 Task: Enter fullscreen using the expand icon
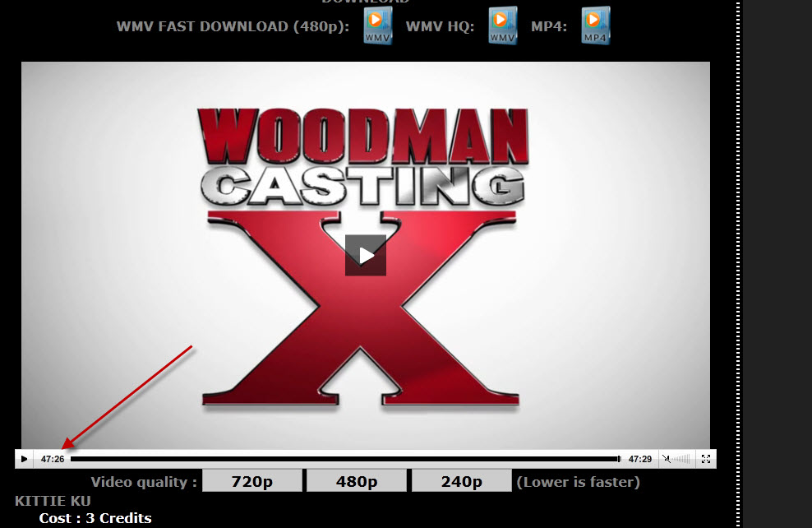coord(706,459)
